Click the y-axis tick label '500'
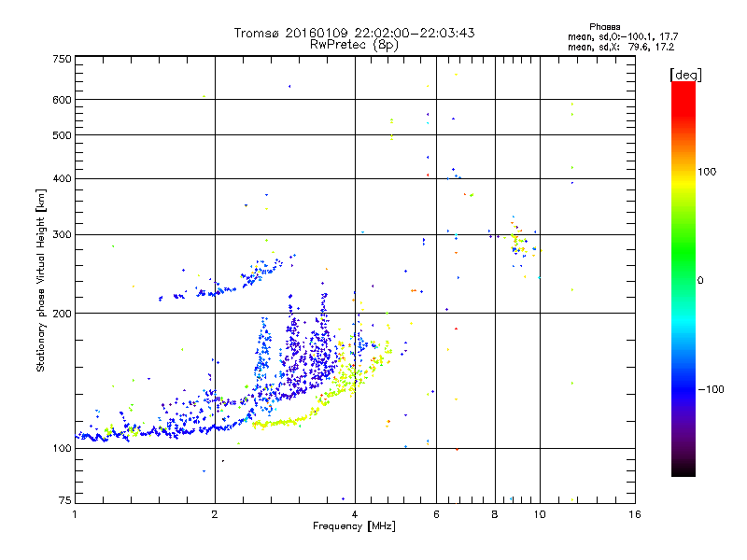The image size is (747, 560). point(62,135)
